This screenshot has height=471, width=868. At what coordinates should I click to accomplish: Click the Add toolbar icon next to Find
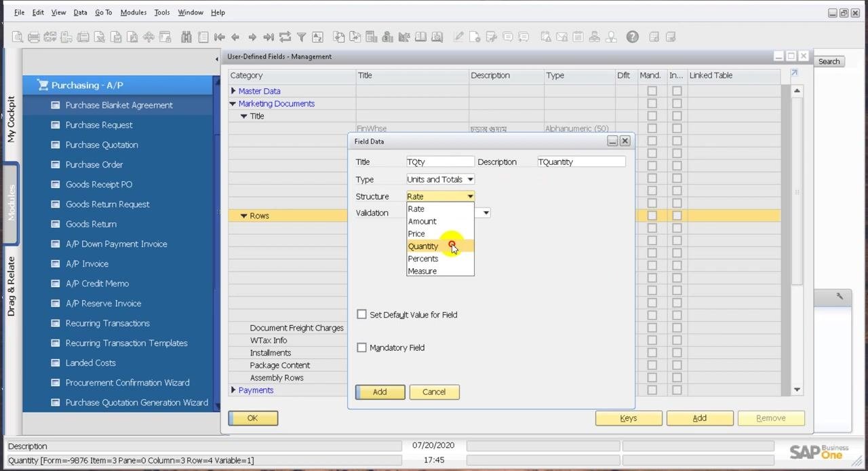[203, 37]
